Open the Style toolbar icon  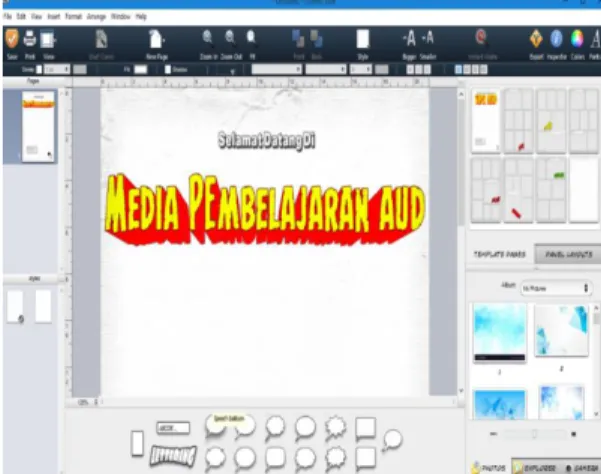(363, 39)
